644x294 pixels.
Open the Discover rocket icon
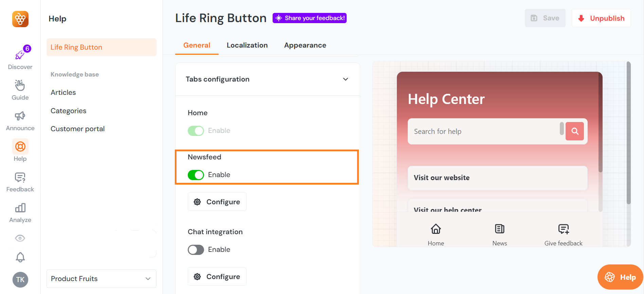pos(20,55)
